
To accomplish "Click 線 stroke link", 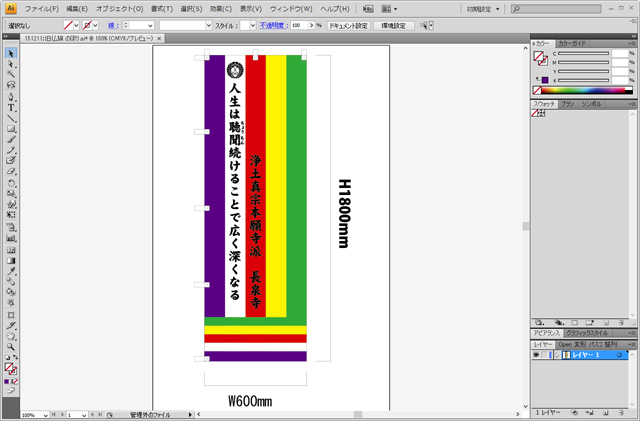I will click(113, 25).
